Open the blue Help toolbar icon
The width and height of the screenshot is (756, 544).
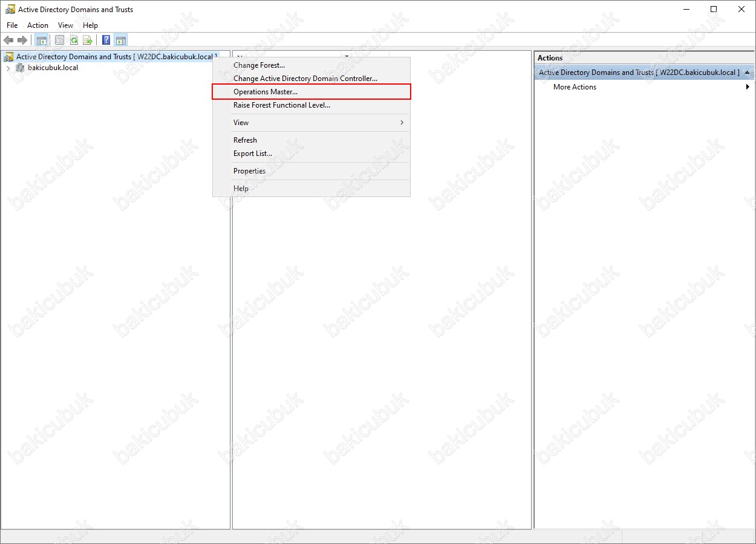[106, 40]
